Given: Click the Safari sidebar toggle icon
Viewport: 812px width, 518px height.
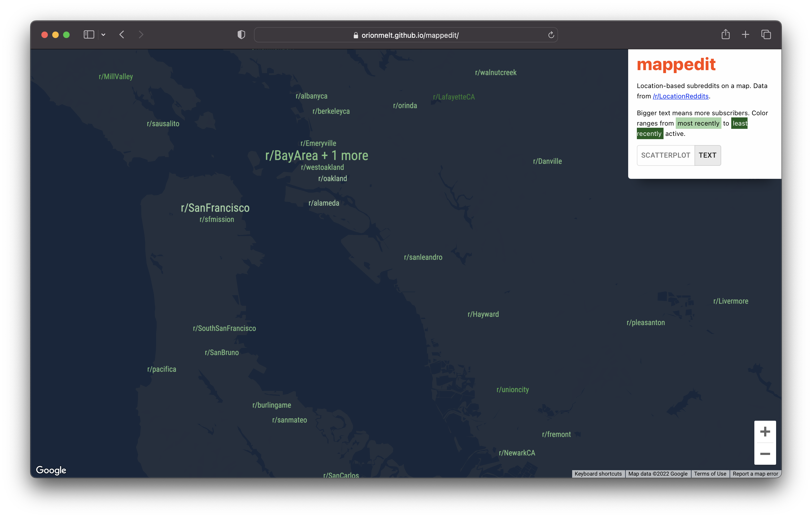Looking at the screenshot, I should 89,35.
